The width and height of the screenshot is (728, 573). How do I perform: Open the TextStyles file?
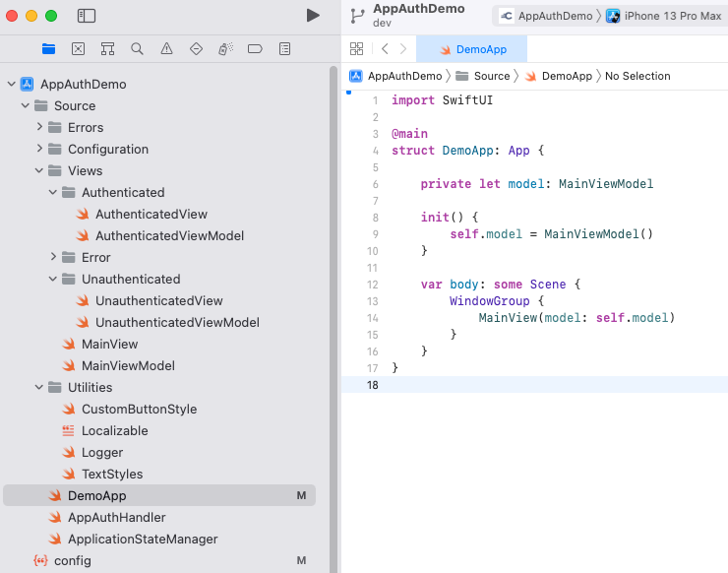point(112,474)
